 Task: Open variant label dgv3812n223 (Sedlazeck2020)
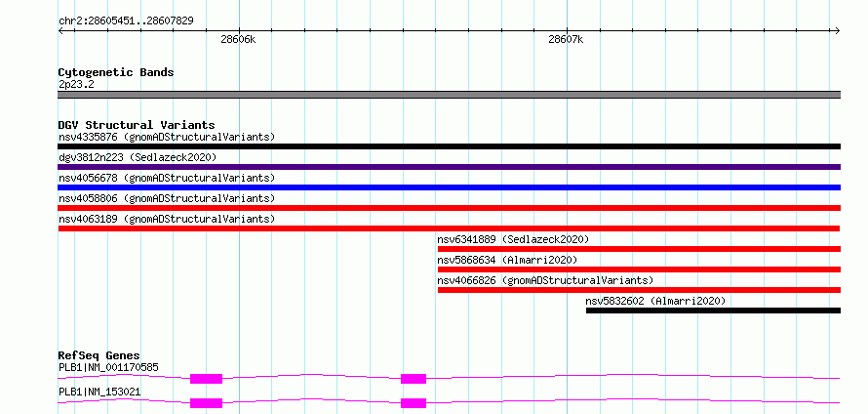(138, 157)
